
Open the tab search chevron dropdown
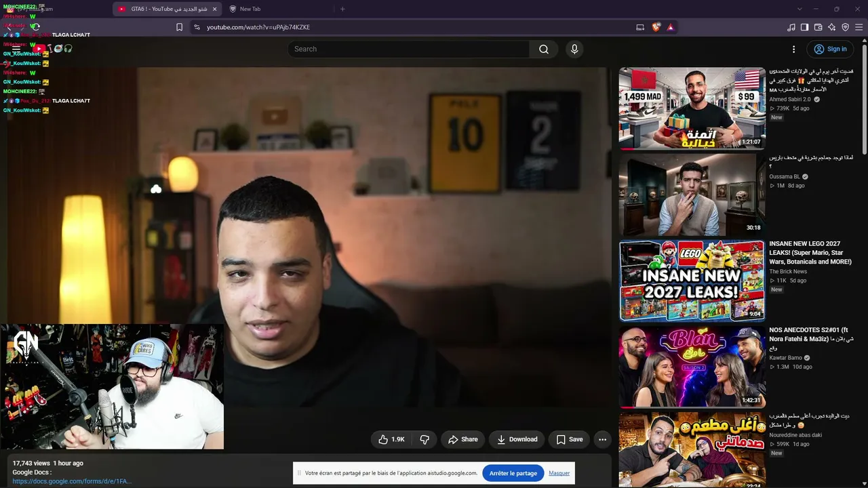point(800,9)
